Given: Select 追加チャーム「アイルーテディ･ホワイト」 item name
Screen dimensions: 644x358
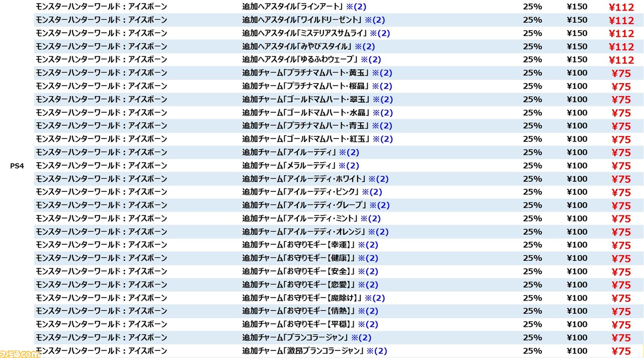Looking at the screenshot, I should point(304,179).
